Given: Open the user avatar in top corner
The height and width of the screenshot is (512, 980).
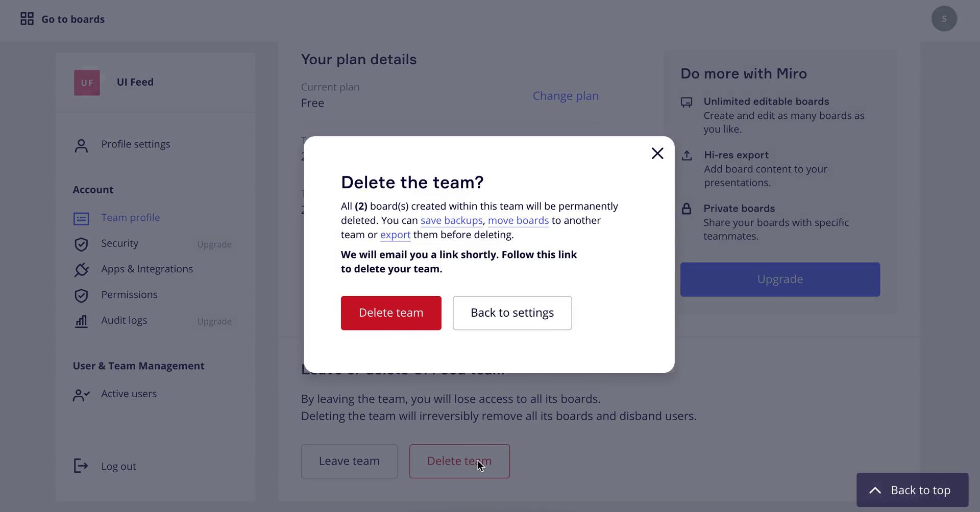Looking at the screenshot, I should [944, 19].
